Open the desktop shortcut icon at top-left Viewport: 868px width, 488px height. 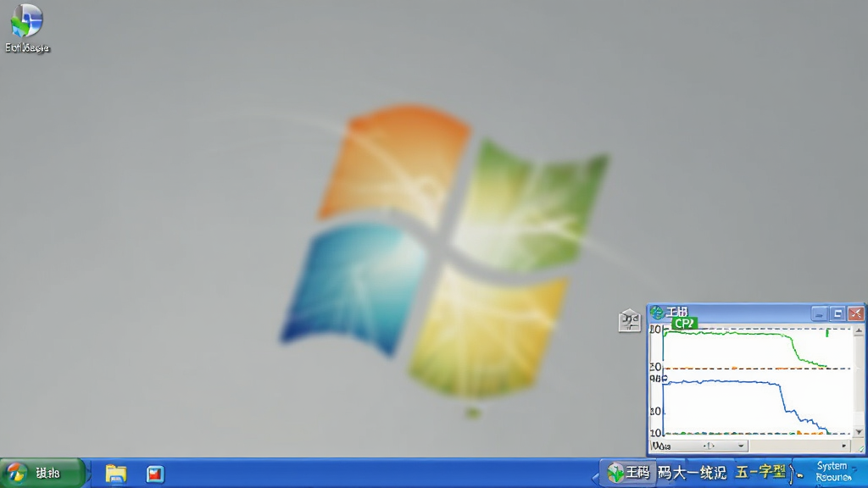pos(26,28)
